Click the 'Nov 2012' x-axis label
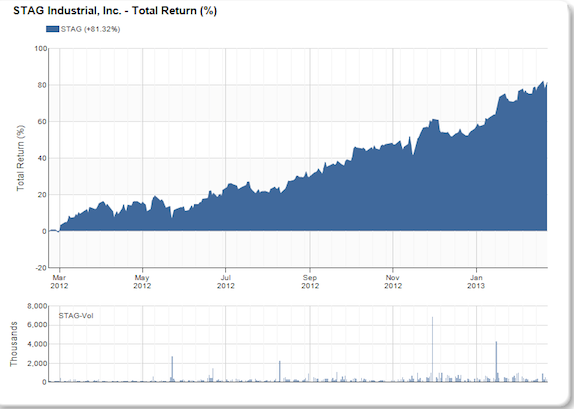574x409 pixels. 393,282
